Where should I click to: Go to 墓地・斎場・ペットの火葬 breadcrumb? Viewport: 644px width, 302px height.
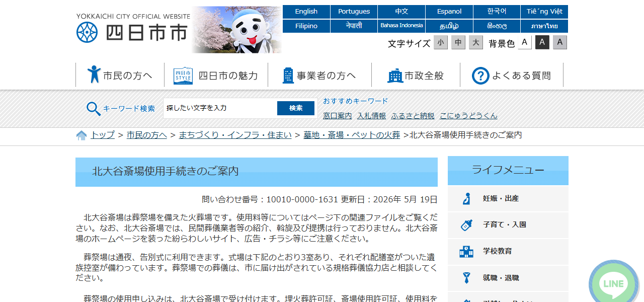[x=352, y=135]
